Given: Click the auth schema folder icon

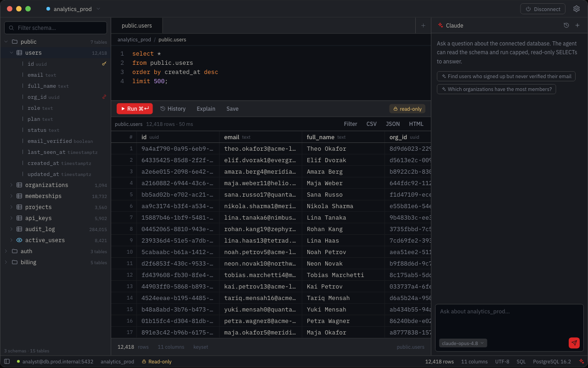Looking at the screenshot, I should point(15,251).
